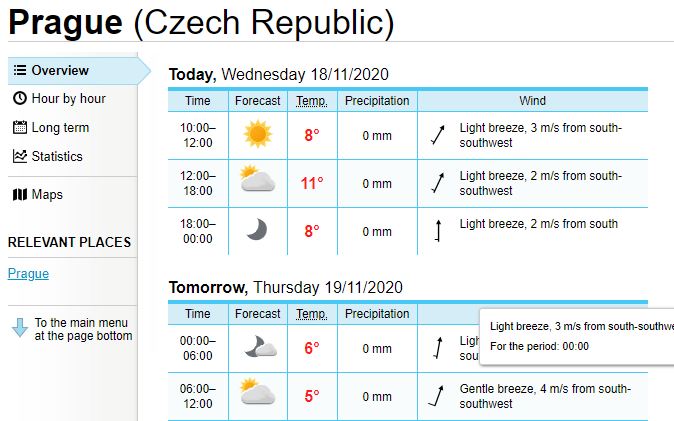Click the wind arrow for 10:00–12:00 today
674x421 pixels.
tap(438, 135)
